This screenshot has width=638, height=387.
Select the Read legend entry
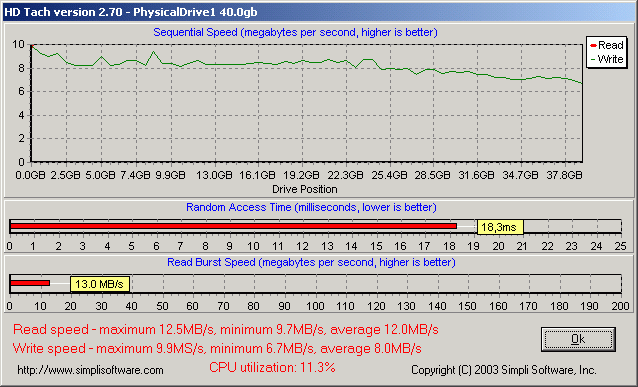(x=606, y=45)
